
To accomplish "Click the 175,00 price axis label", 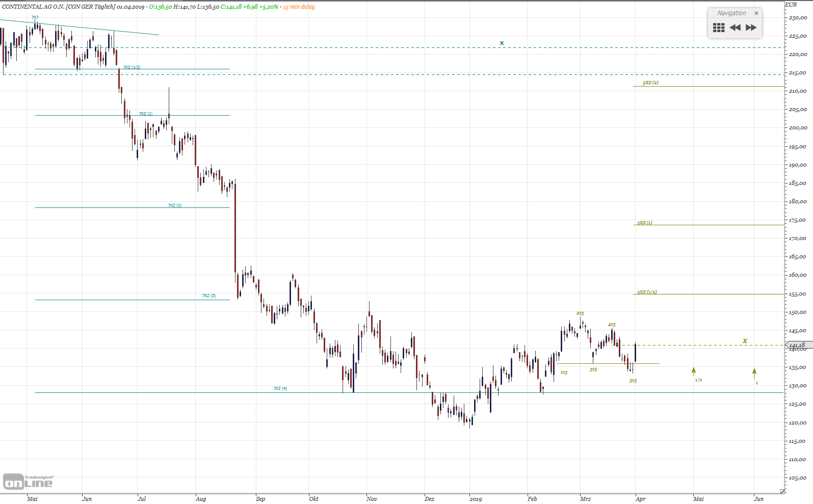I will [x=798, y=220].
